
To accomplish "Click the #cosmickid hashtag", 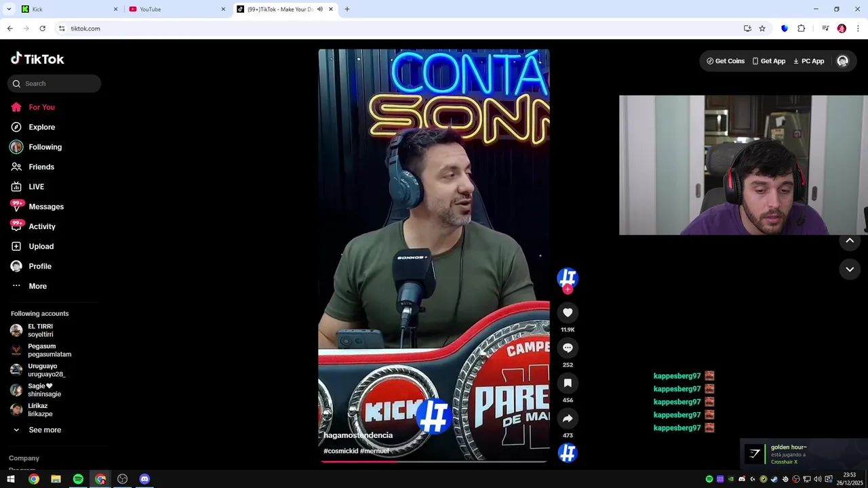I will tap(340, 451).
